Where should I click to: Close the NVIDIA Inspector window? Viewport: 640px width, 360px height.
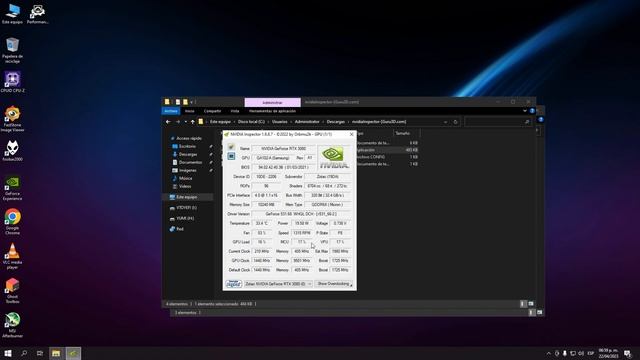click(x=351, y=134)
